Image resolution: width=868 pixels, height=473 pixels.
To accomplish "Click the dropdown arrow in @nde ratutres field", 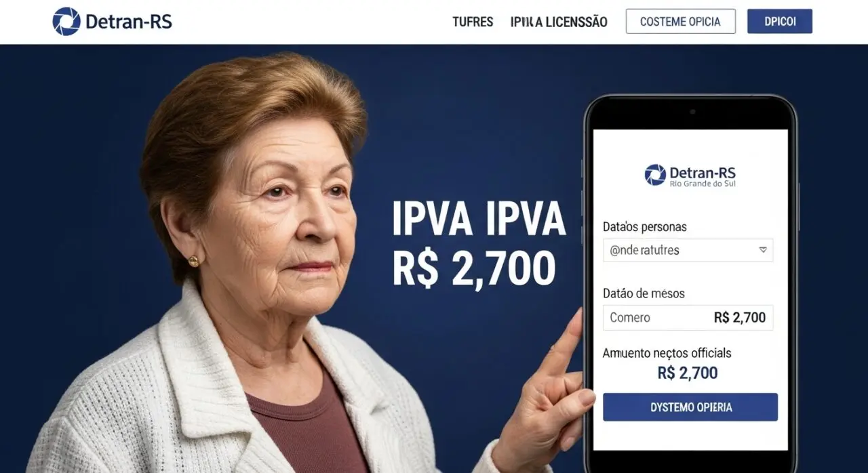I will [763, 250].
